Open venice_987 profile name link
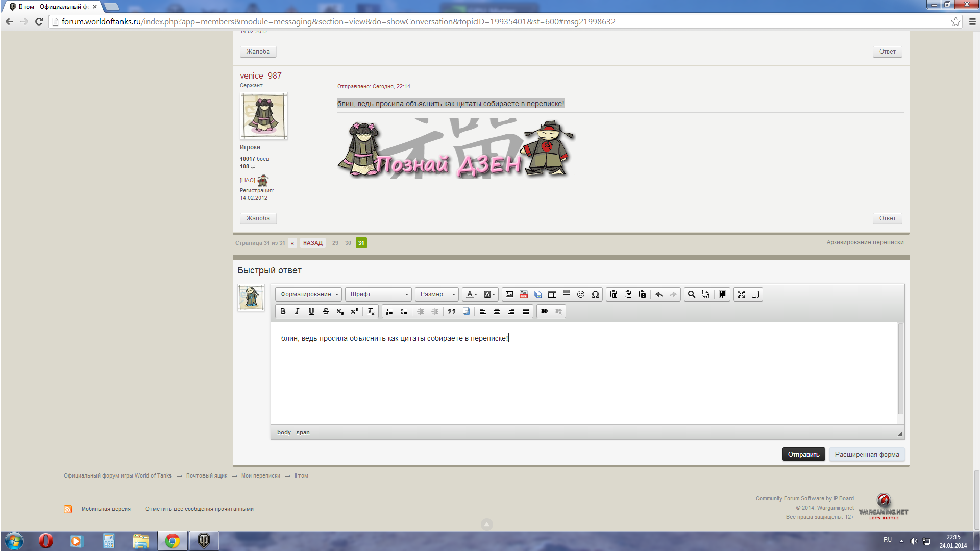Viewport: 980px width, 551px height. coord(261,76)
